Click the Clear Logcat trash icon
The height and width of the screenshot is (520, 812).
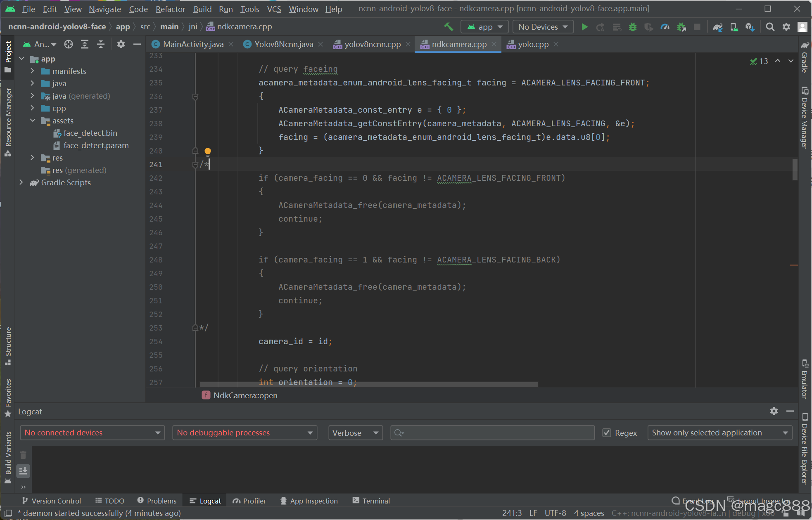[23, 455]
